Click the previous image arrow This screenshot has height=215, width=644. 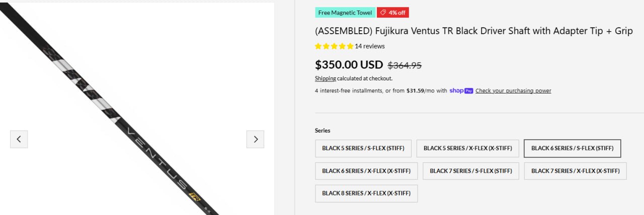(19, 139)
